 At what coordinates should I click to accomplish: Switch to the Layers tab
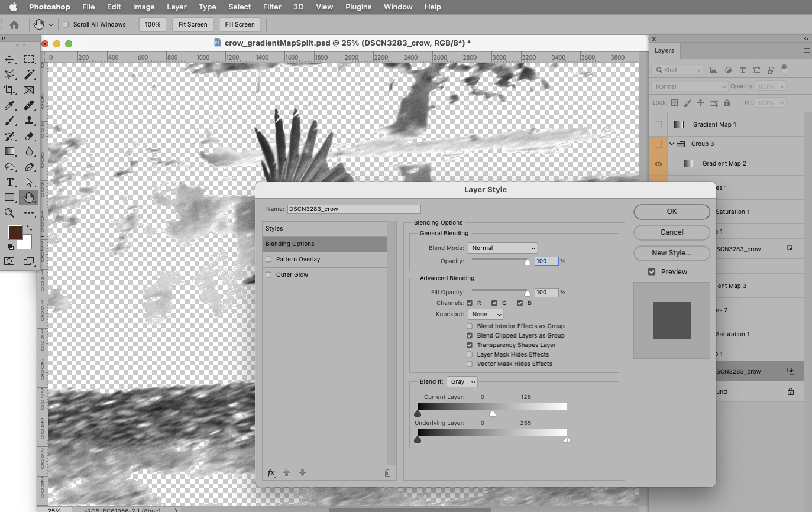664,50
